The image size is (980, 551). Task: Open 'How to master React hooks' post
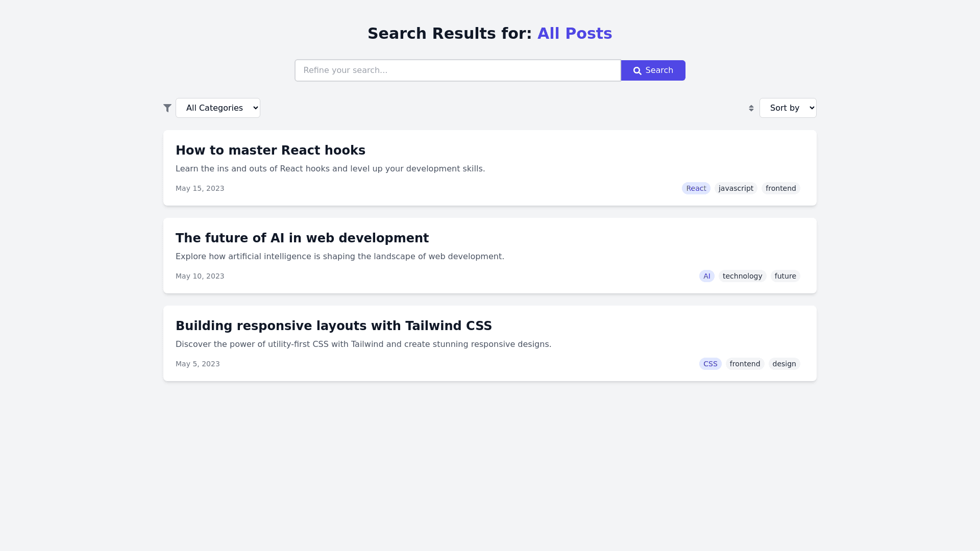pyautogui.click(x=271, y=151)
